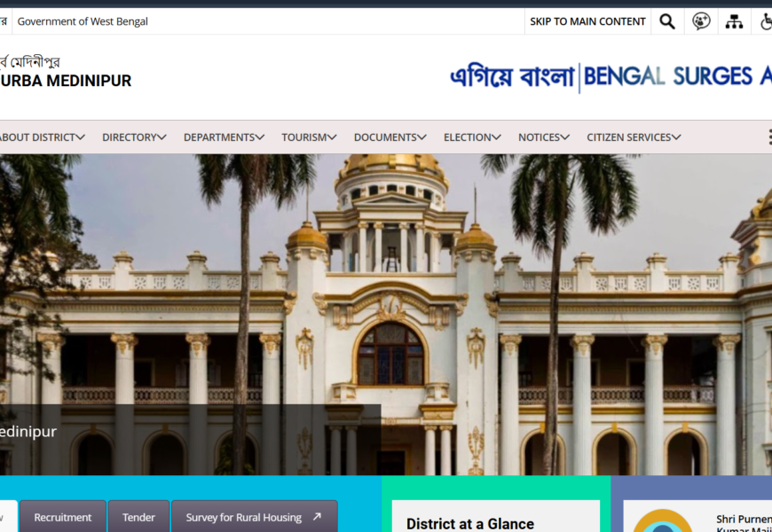This screenshot has height=532, width=772.
Task: Click the profile photo thumbnail
Action: coord(663,520)
